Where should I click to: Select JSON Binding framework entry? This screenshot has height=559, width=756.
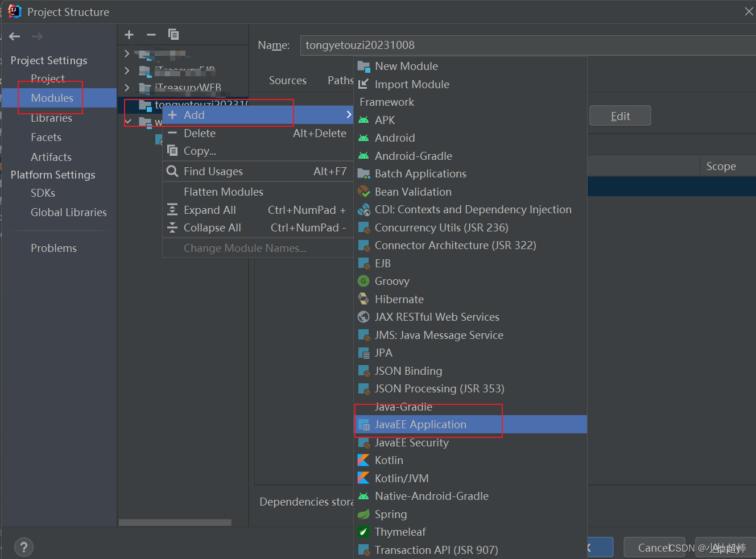click(470, 371)
